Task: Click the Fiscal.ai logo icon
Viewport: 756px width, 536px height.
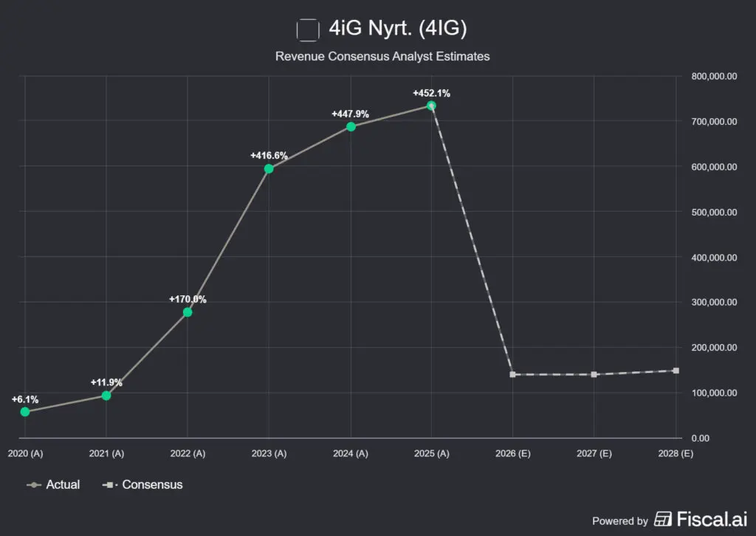Action: 663,519
